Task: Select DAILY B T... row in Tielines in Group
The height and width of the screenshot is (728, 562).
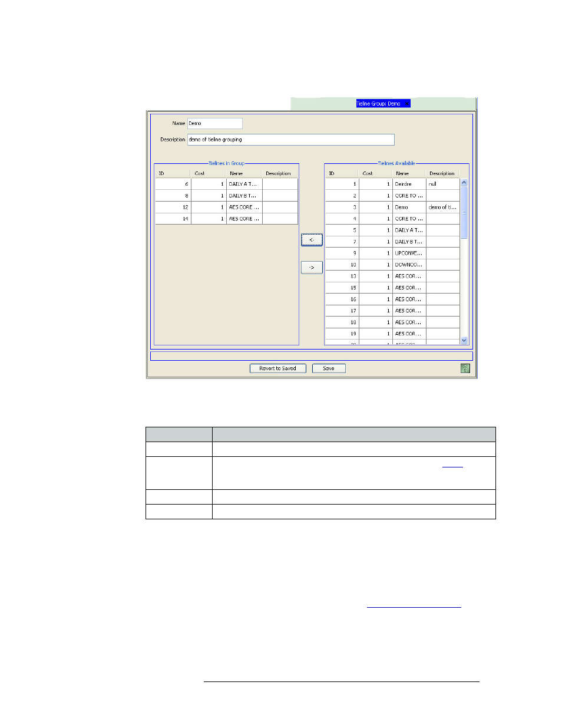Action: pyautogui.click(x=226, y=196)
